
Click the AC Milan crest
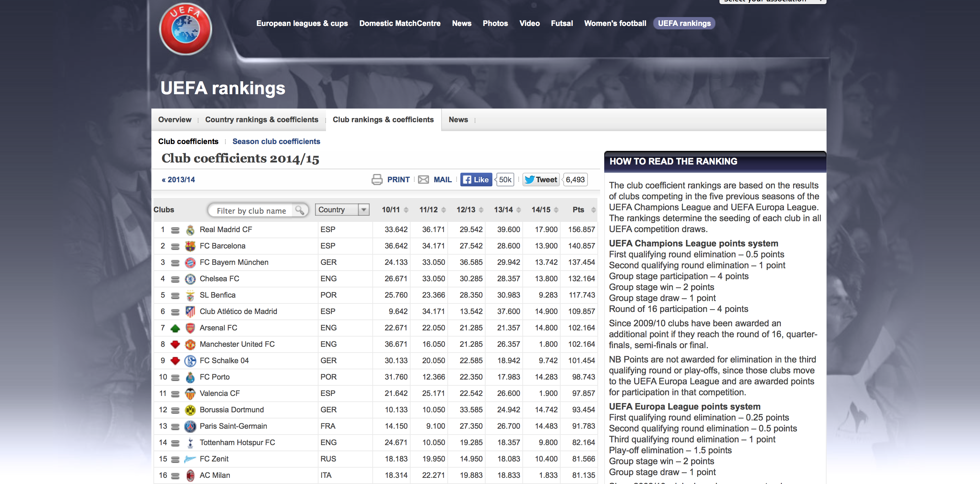tap(190, 475)
